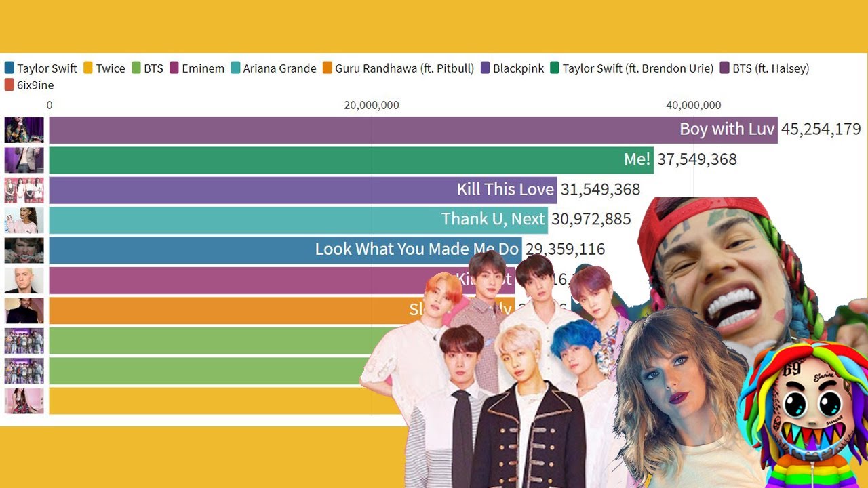Click the Kill This Love bar

pyautogui.click(x=303, y=190)
